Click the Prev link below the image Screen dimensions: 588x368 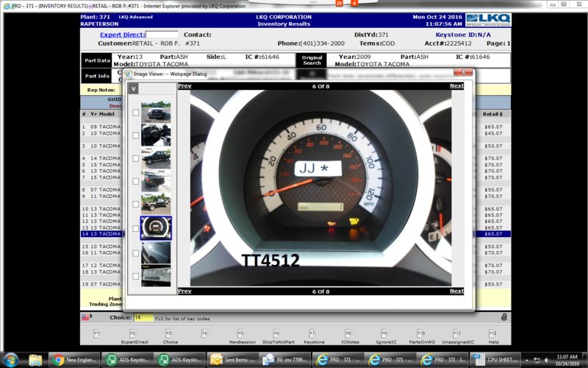(x=184, y=291)
